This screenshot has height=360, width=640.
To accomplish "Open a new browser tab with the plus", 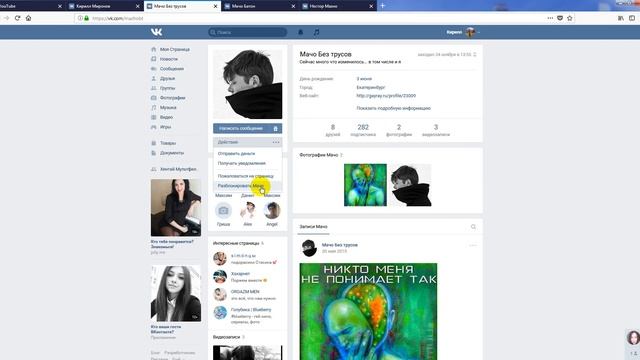I will (x=382, y=6).
